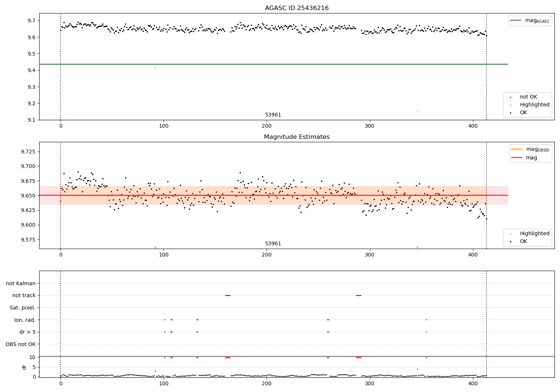Click x-axis tick 200 in AGASC ID plot
This screenshot has height=392, width=560.
pyautogui.click(x=267, y=126)
